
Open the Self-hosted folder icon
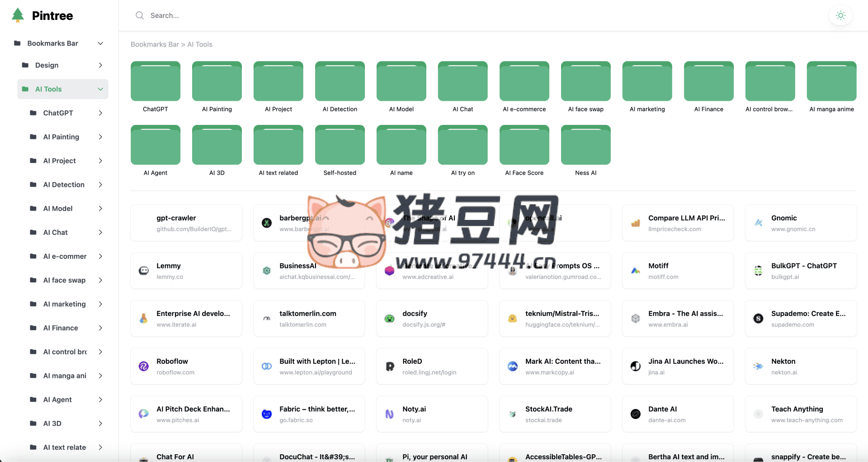tap(340, 145)
